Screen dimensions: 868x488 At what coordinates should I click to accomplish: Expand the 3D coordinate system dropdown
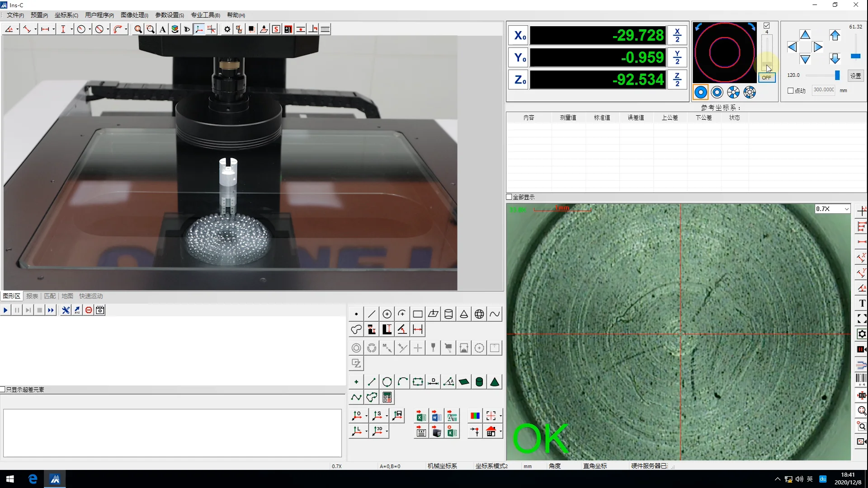coord(387,432)
